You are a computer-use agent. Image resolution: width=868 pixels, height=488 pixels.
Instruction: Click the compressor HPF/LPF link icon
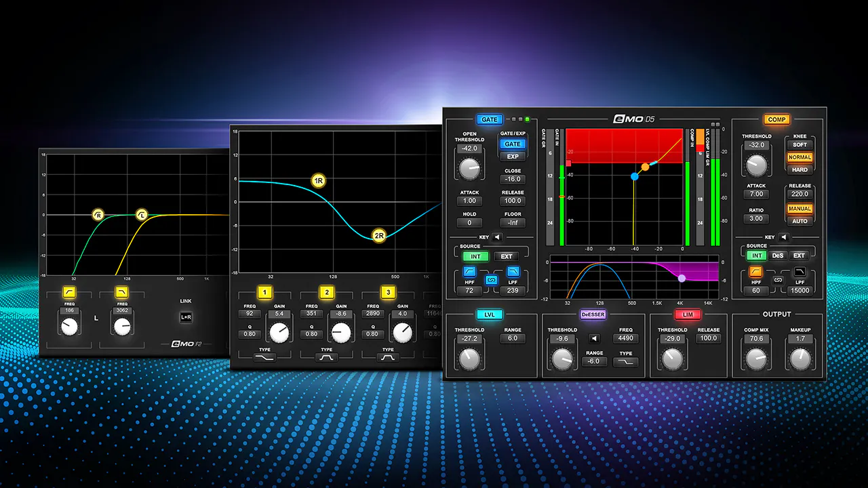(778, 279)
